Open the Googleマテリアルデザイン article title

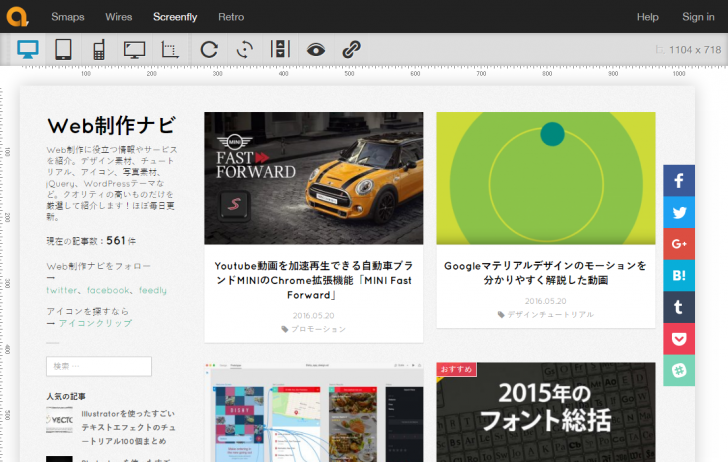pos(546,273)
